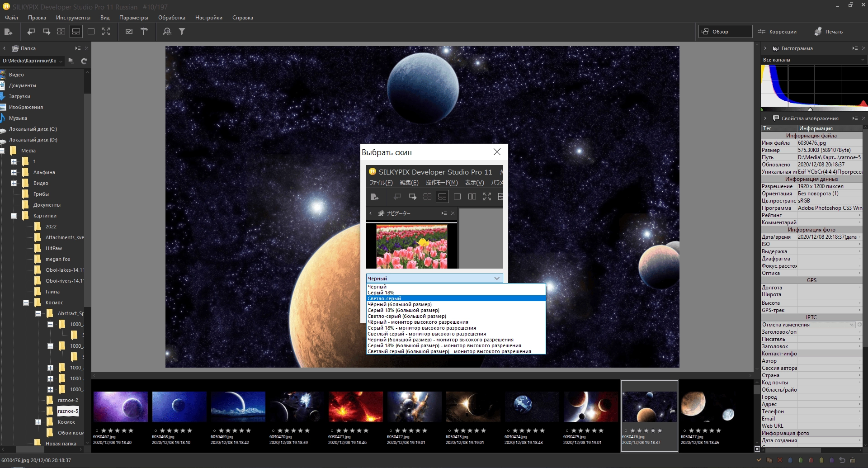Switch to thumbnail grid view mode

61,32
